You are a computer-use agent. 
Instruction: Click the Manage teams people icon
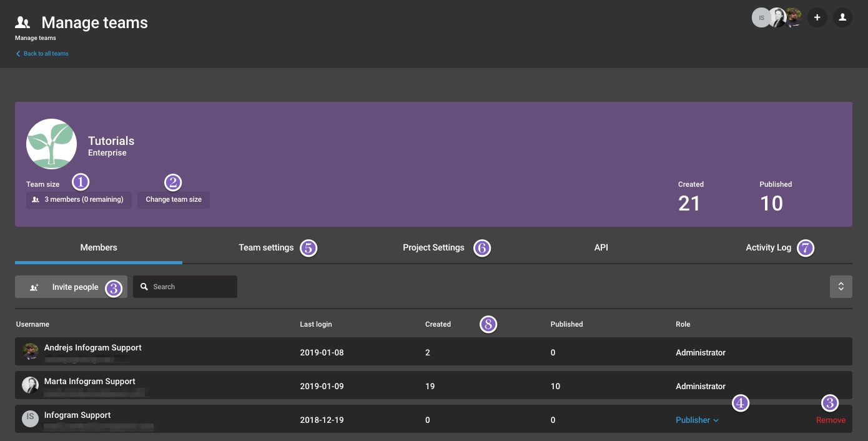tap(22, 22)
